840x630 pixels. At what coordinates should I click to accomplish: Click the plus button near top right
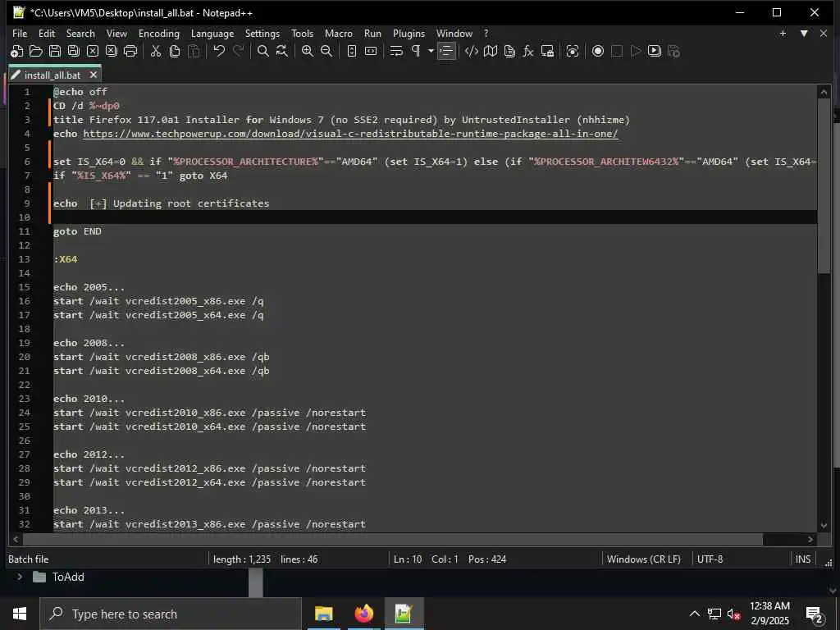pos(783,33)
